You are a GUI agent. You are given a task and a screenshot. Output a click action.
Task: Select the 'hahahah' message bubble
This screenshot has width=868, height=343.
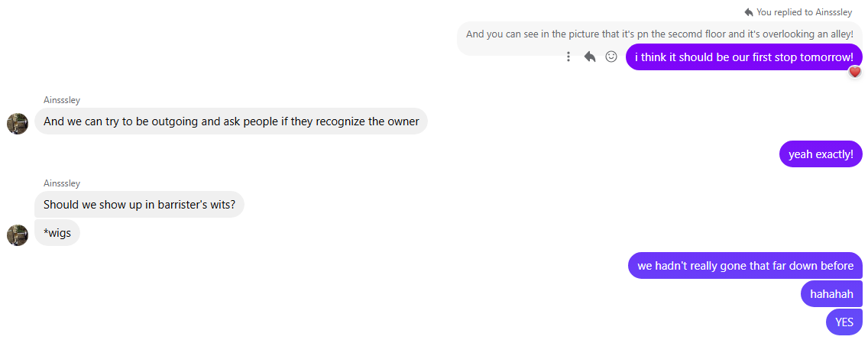(831, 294)
